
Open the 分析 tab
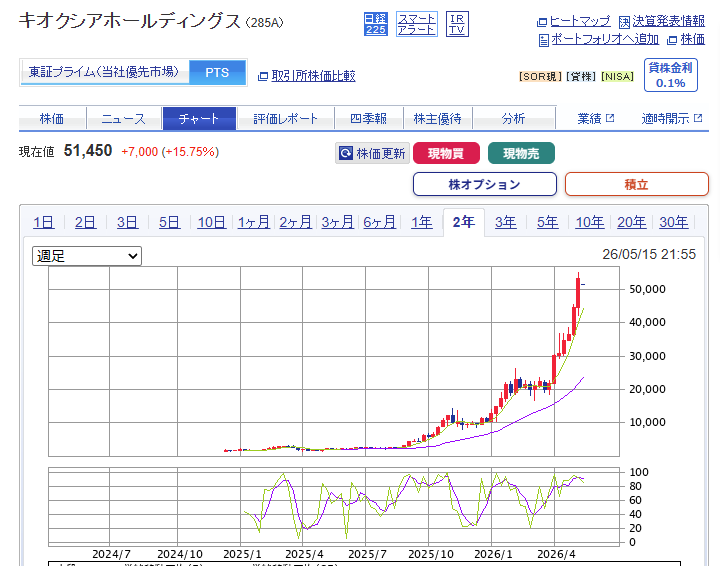pyautogui.click(x=513, y=118)
